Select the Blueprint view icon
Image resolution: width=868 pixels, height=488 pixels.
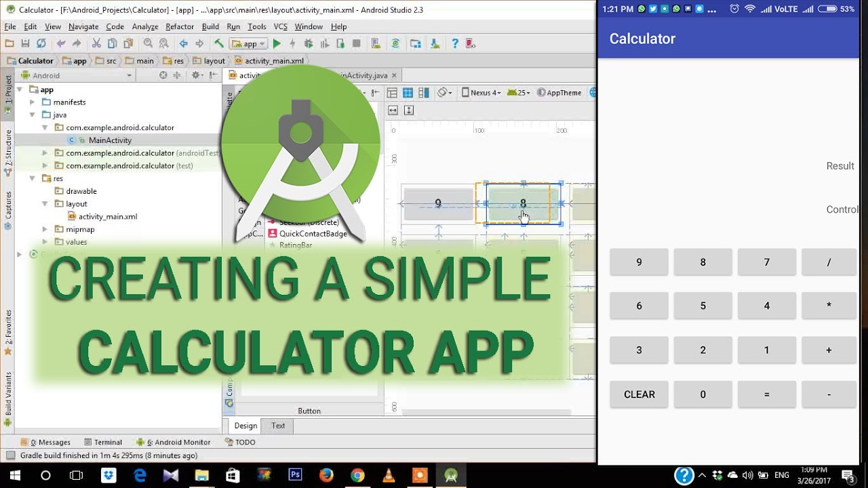point(408,93)
